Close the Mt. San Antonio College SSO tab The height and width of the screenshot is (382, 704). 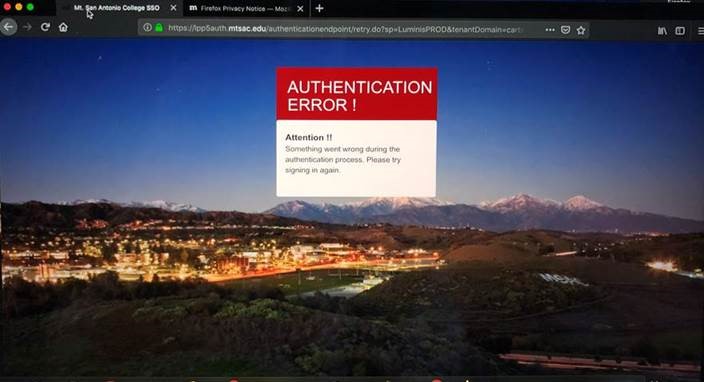point(173,8)
